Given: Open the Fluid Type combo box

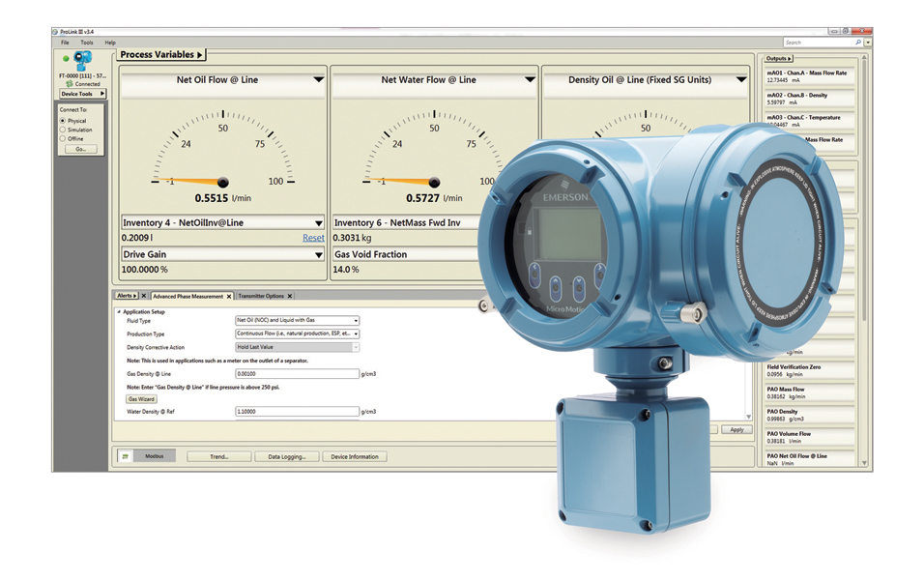Looking at the screenshot, I should (298, 320).
